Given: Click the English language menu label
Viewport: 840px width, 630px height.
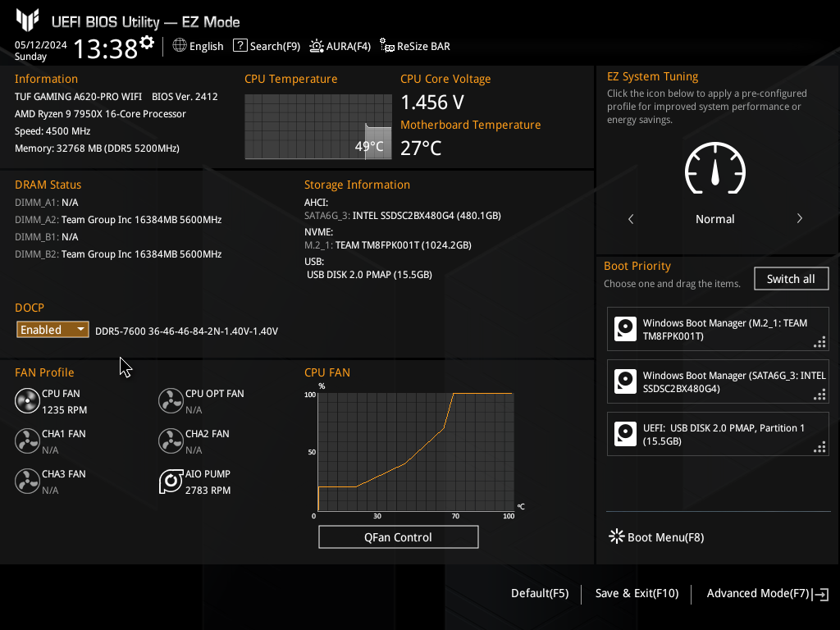Looking at the screenshot, I should click(206, 47).
